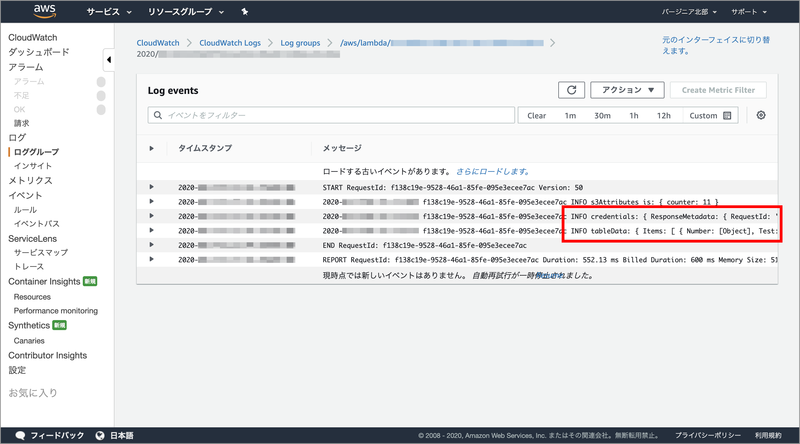800x444 pixels.
Task: Click the CloudWatch Logs breadcrumb link
Action: (230, 43)
